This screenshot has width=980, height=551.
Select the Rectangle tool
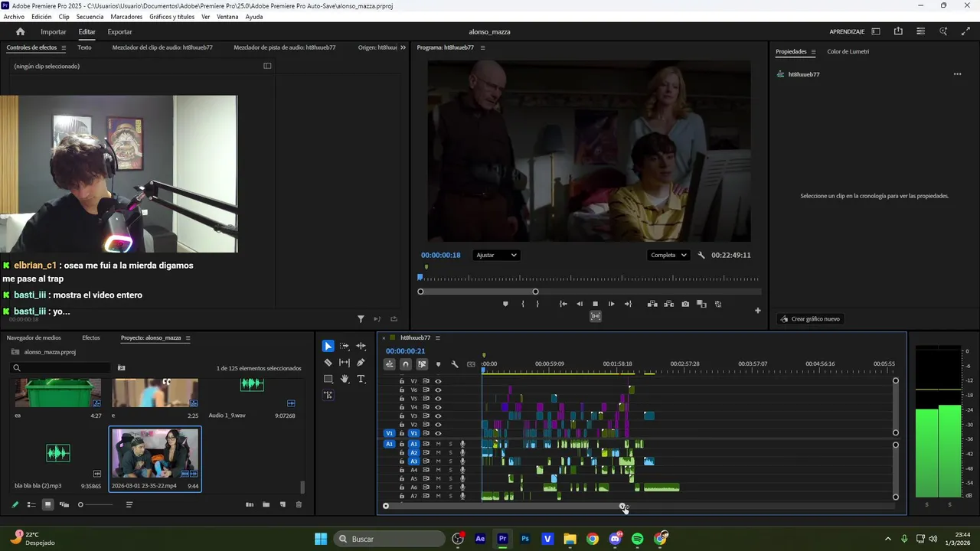click(328, 379)
